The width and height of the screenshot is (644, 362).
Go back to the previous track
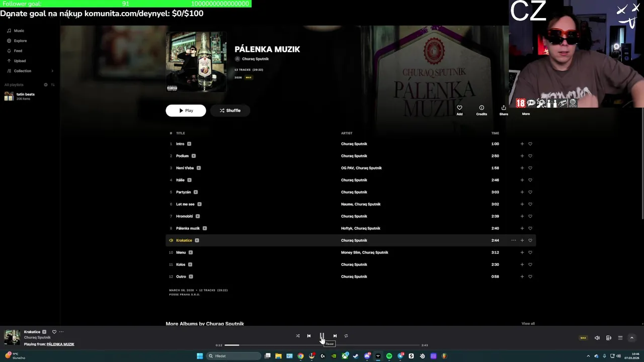pyautogui.click(x=309, y=336)
